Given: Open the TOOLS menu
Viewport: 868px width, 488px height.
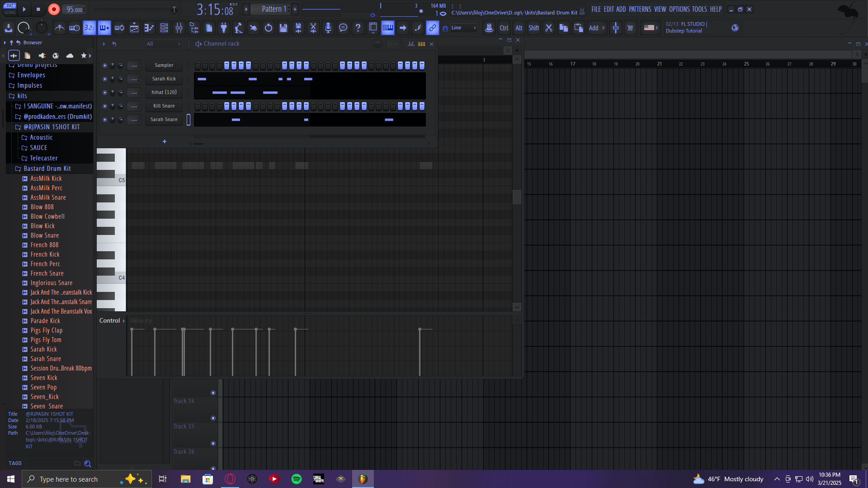Looking at the screenshot, I should (x=699, y=9).
